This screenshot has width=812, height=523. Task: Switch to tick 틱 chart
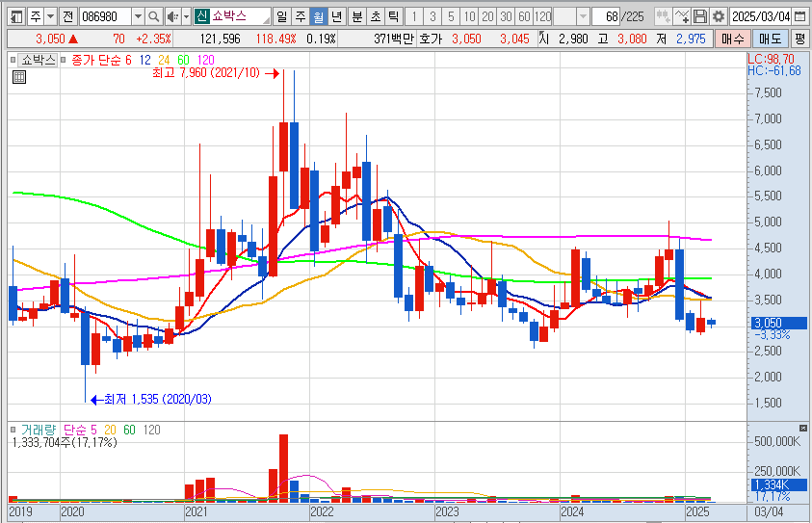pyautogui.click(x=394, y=17)
